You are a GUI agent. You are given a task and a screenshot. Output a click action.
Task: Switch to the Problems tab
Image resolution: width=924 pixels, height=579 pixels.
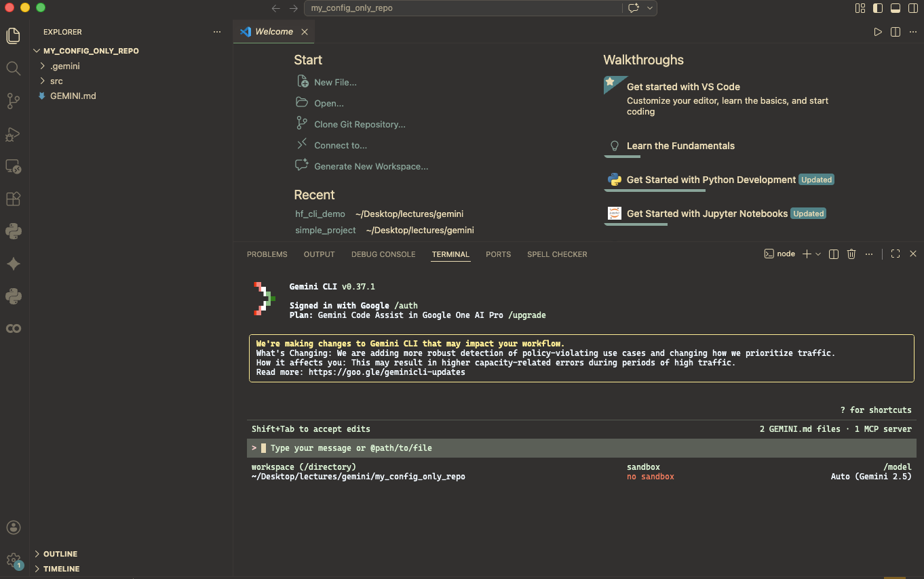pos(267,254)
